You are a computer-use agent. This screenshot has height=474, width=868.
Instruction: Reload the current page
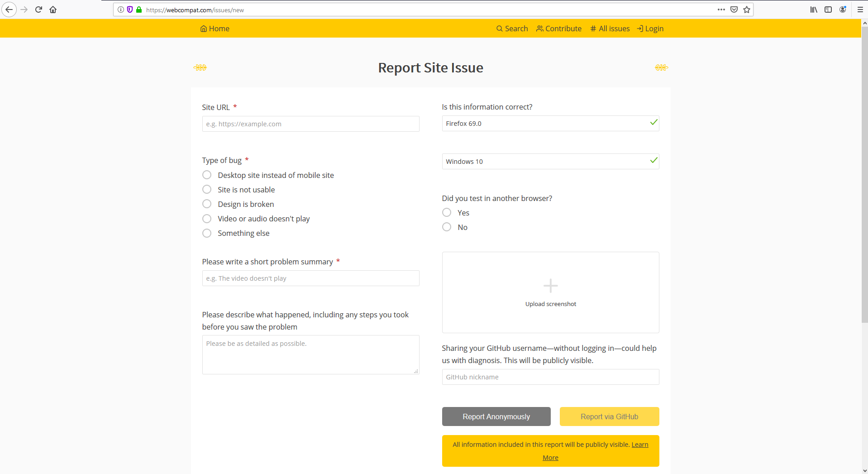click(x=38, y=10)
